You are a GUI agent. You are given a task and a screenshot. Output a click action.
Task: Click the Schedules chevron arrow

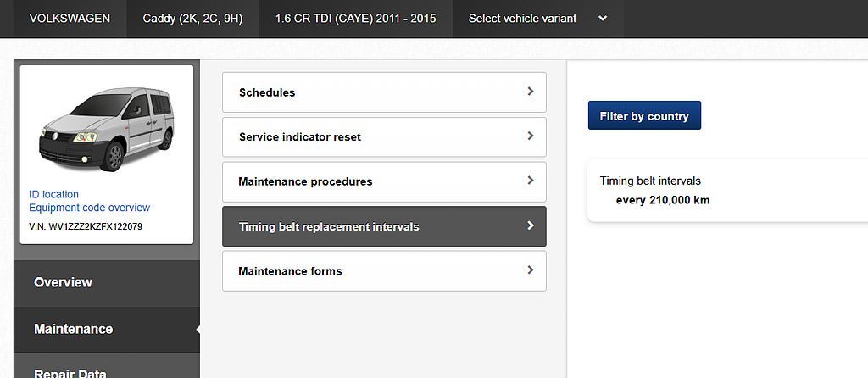[531, 92]
